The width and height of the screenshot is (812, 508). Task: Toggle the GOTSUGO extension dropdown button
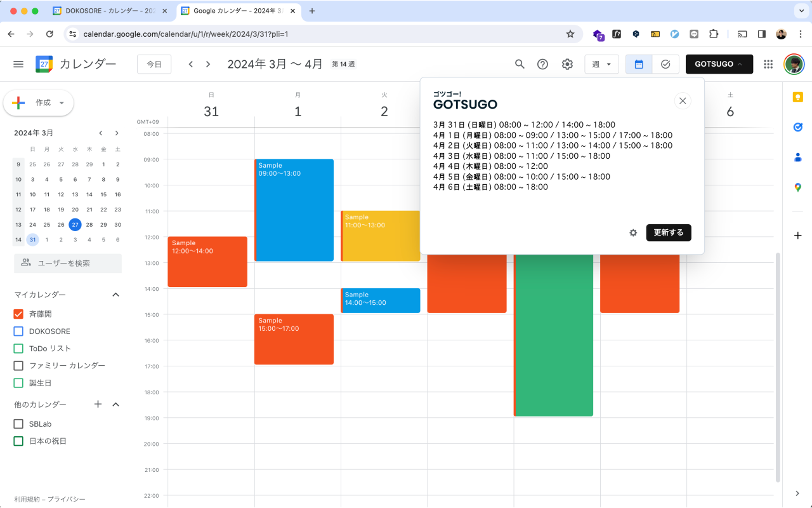[x=719, y=64]
